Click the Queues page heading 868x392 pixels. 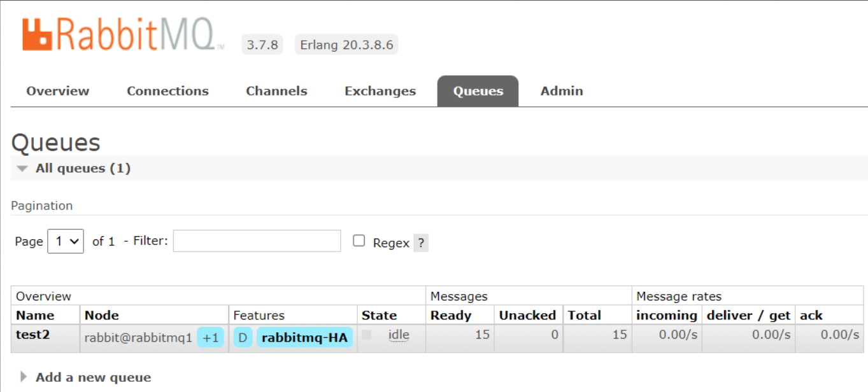tap(56, 143)
